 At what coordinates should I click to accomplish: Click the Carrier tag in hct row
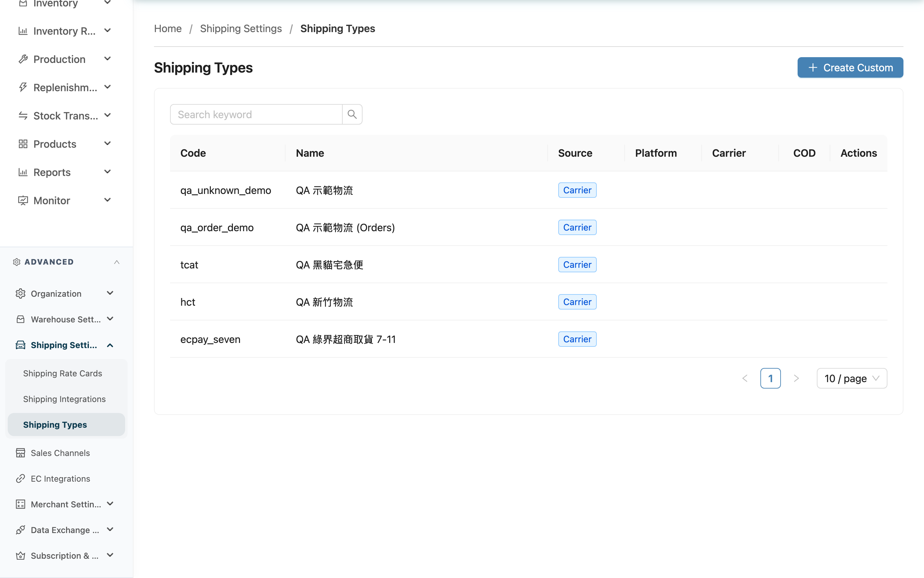(577, 302)
